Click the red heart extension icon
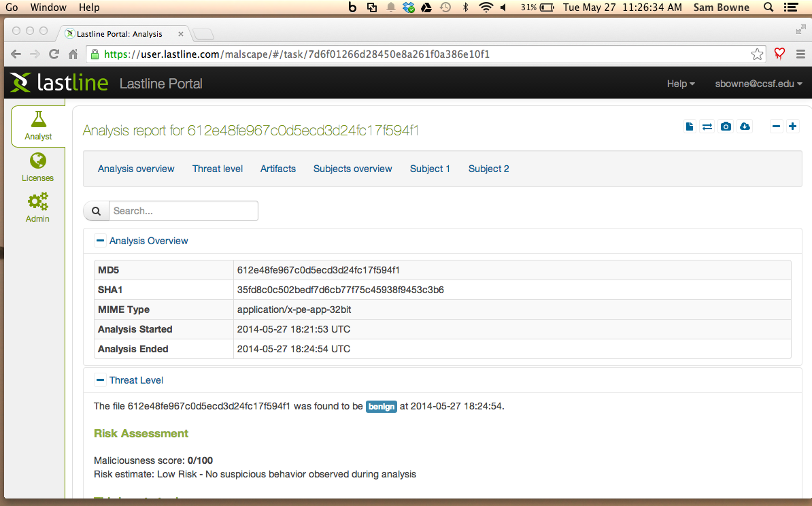 (x=779, y=53)
